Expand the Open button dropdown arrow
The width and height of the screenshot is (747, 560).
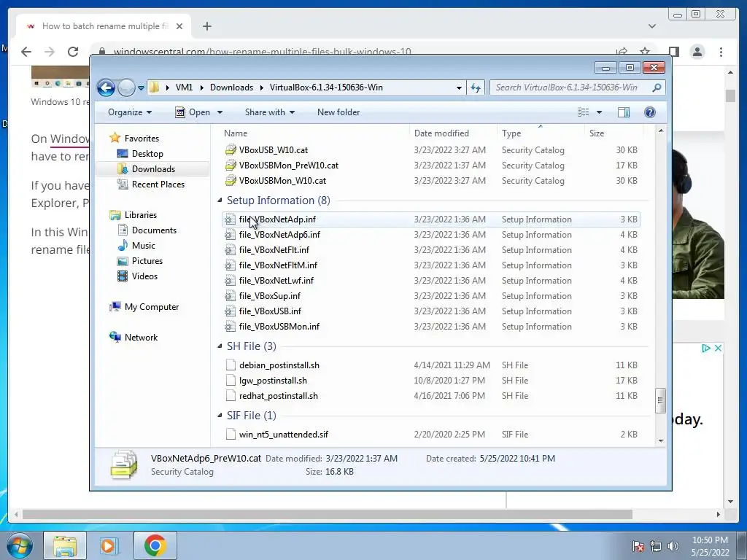coord(220,112)
